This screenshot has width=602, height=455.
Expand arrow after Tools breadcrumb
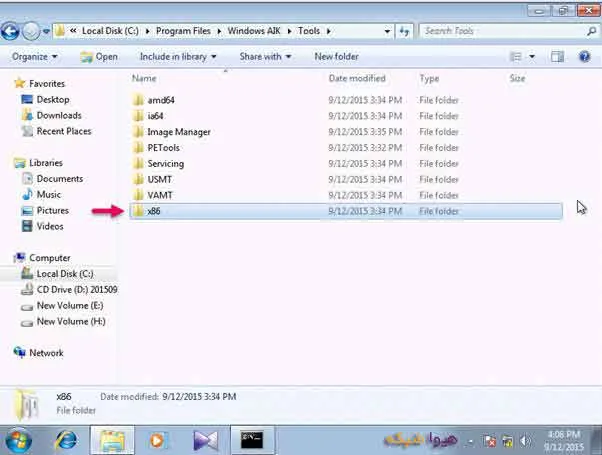pyautogui.click(x=329, y=31)
